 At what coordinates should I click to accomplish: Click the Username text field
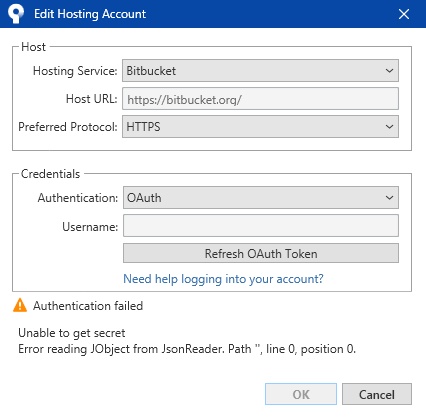[x=261, y=226]
